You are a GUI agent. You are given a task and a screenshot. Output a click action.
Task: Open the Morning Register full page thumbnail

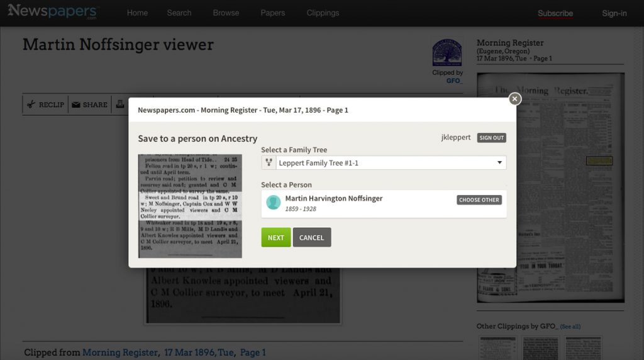pos(550,188)
